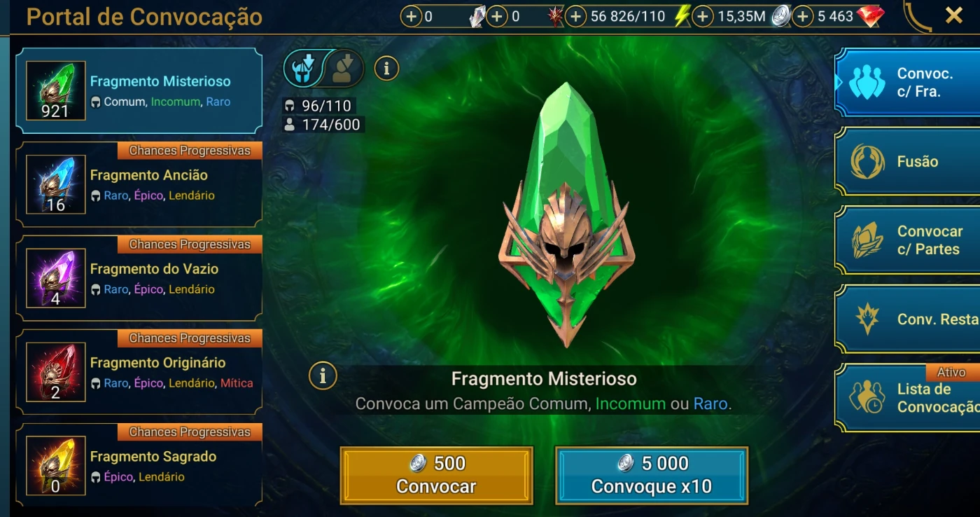Tap the large green shard crystal
The image size is (980, 517).
tap(566, 214)
